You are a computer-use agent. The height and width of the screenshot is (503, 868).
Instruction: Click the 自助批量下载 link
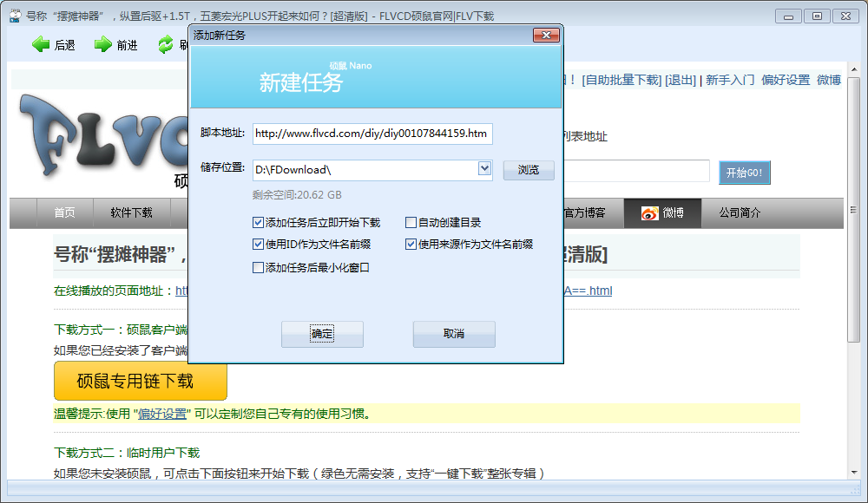(x=621, y=81)
